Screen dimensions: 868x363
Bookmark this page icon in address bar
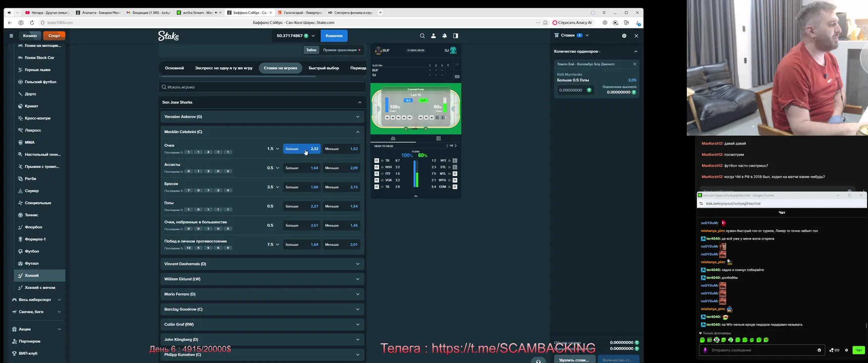(546, 23)
